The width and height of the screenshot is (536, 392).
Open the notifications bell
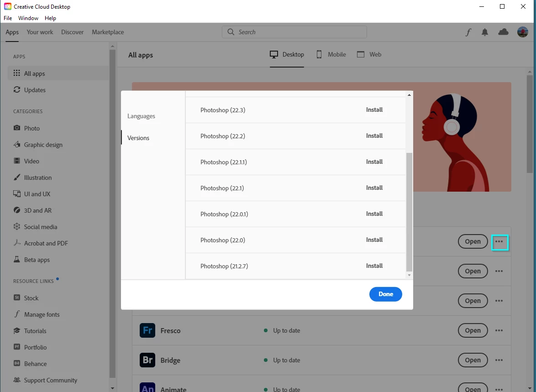click(485, 32)
